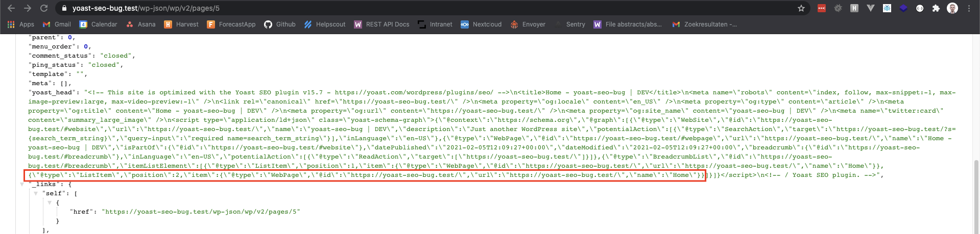Collapse the "_links" JSON object
The width and height of the screenshot is (980, 234).
(x=22, y=184)
